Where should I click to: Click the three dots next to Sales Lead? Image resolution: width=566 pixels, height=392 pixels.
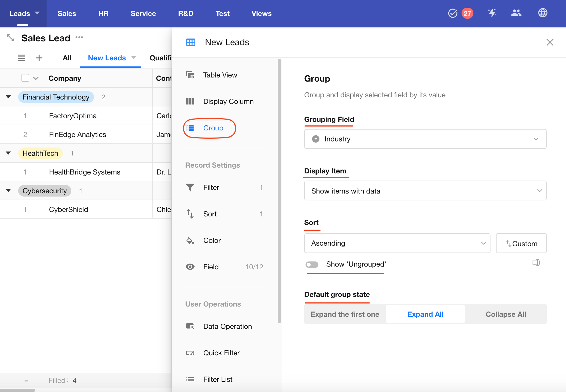[x=79, y=37]
